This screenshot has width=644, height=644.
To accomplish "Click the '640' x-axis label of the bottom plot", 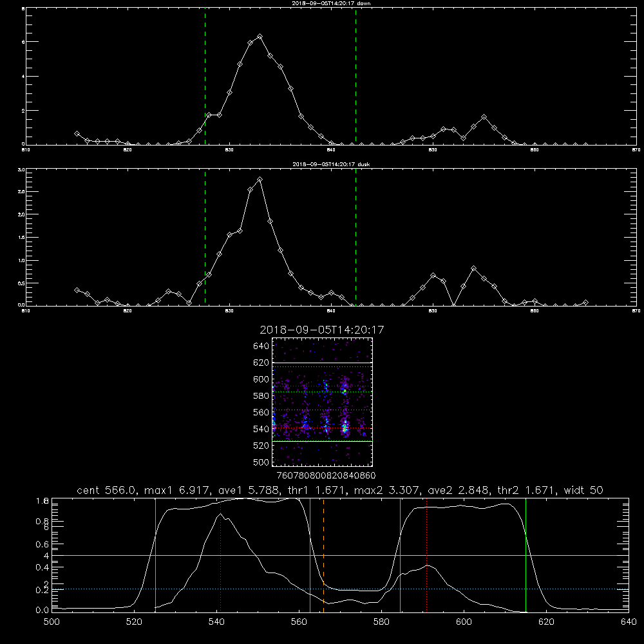I will [629, 622].
